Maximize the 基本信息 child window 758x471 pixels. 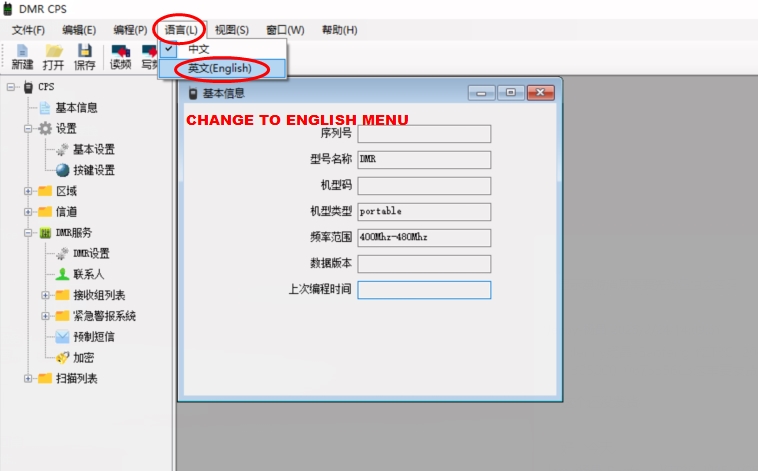[510, 93]
